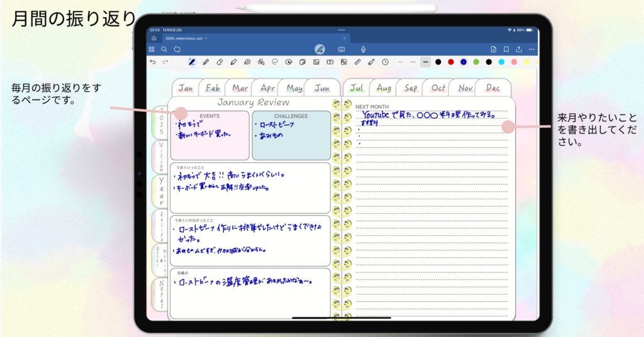644x337 pixels.
Task: Select the eraser tool
Action: click(x=219, y=62)
